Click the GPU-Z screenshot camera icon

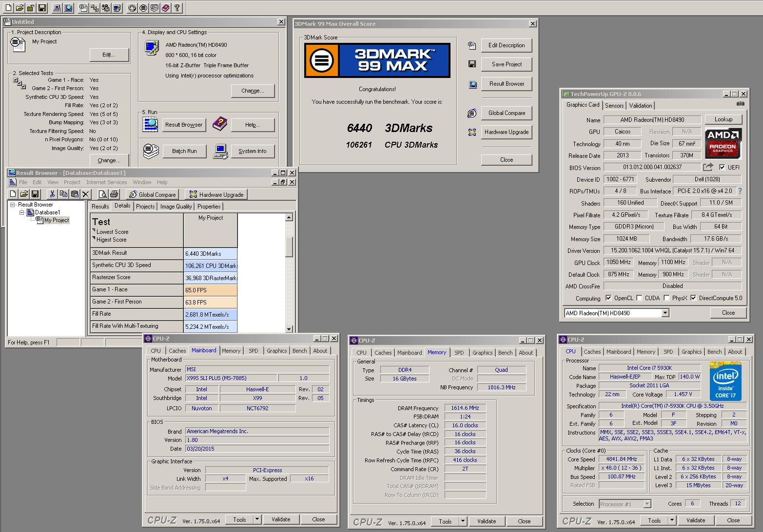click(741, 104)
